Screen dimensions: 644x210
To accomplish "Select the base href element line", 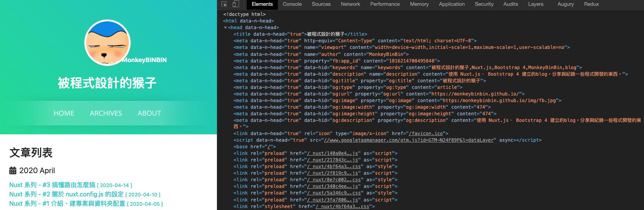I will 254,147.
